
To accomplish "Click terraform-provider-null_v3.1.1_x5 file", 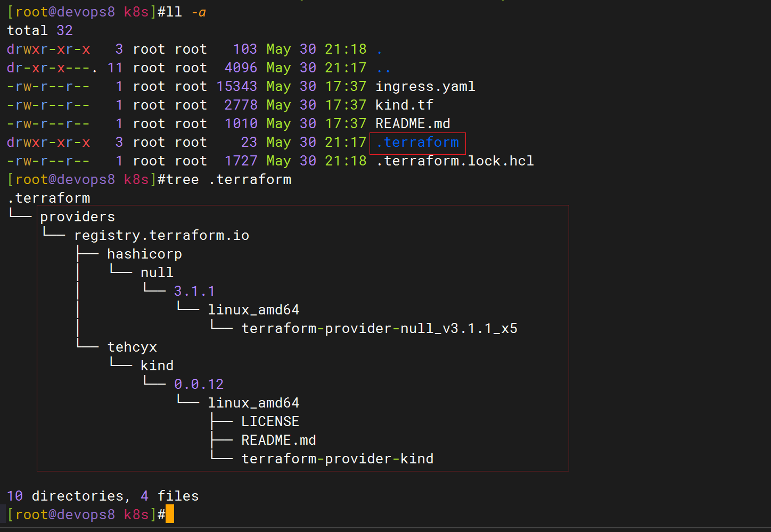I will (x=379, y=328).
